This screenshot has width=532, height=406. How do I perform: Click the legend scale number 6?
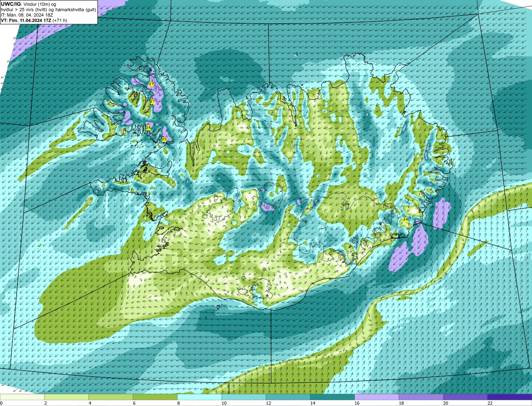pos(134,403)
